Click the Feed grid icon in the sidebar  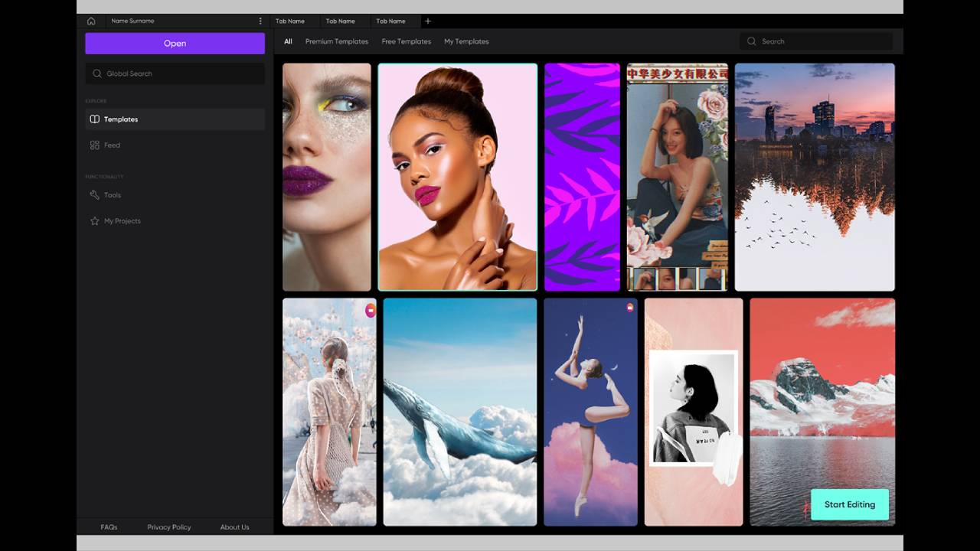tap(95, 145)
